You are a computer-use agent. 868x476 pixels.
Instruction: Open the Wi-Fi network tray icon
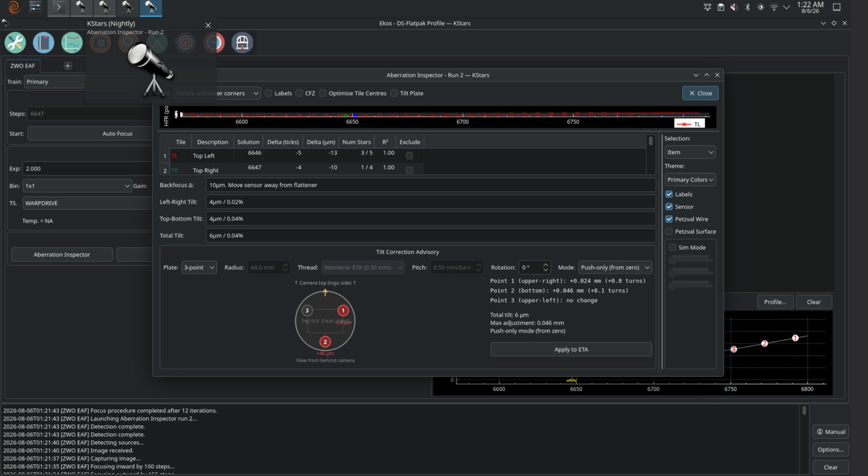tap(774, 8)
